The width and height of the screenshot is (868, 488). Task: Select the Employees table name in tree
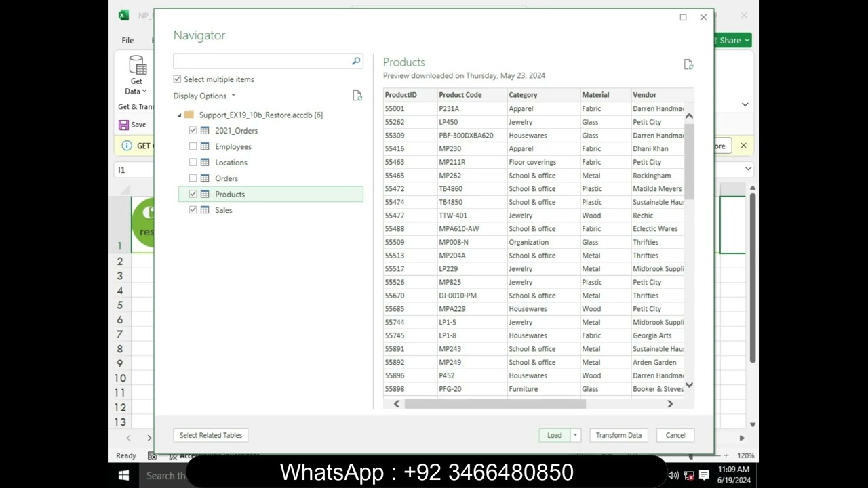coord(233,146)
